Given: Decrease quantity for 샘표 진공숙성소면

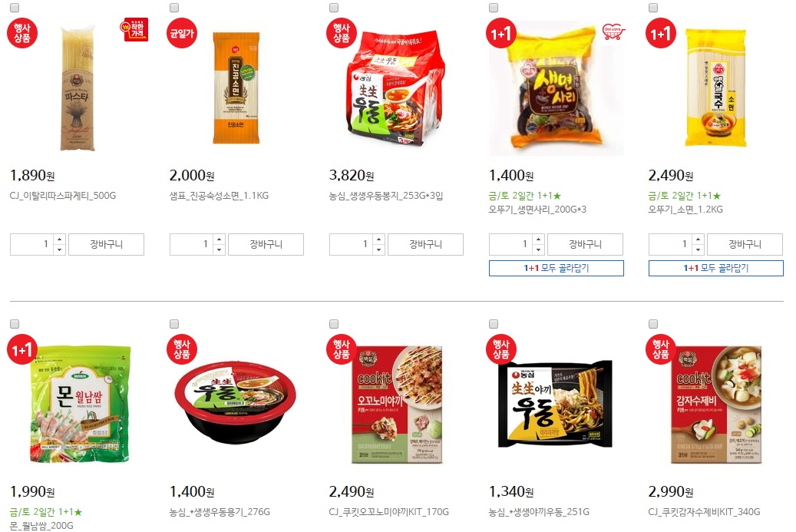Looking at the screenshot, I should pos(220,249).
